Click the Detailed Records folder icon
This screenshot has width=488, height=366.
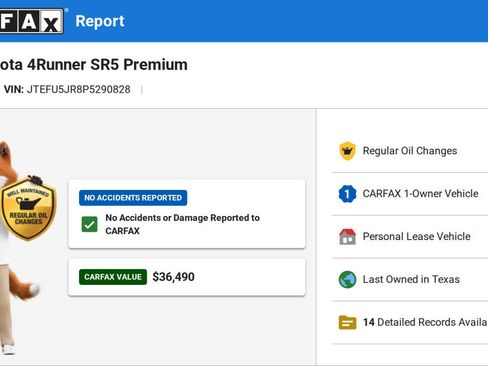click(347, 322)
